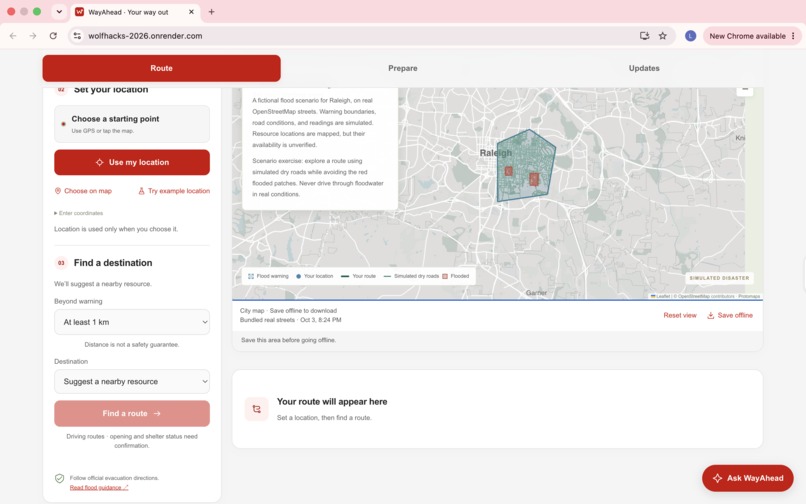Viewport: 806px width, 504px height.
Task: Click the Garner label on the map
Action: 536,293
